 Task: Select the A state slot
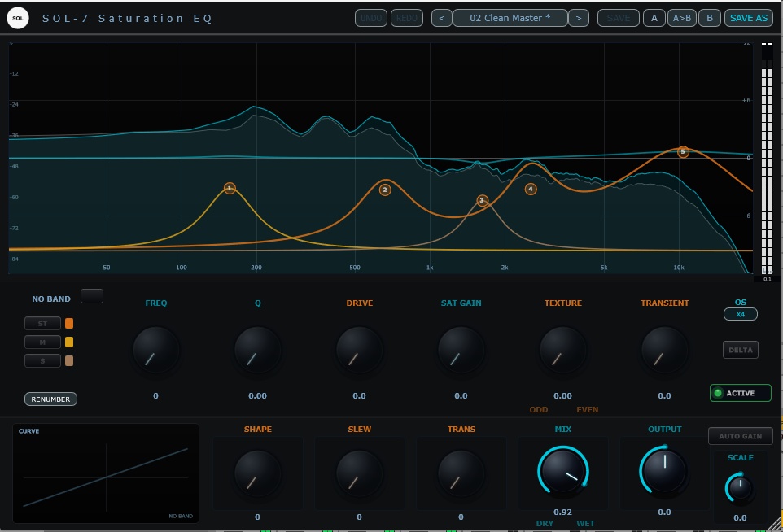point(654,18)
